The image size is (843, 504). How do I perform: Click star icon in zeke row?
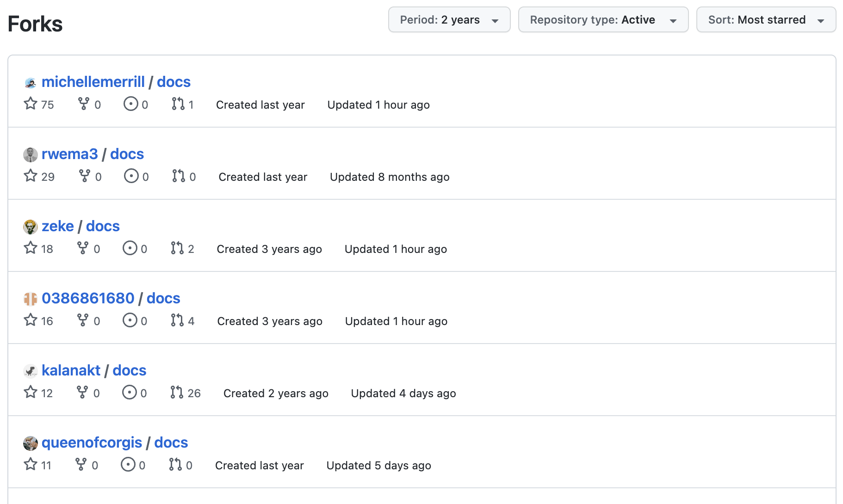tap(31, 248)
